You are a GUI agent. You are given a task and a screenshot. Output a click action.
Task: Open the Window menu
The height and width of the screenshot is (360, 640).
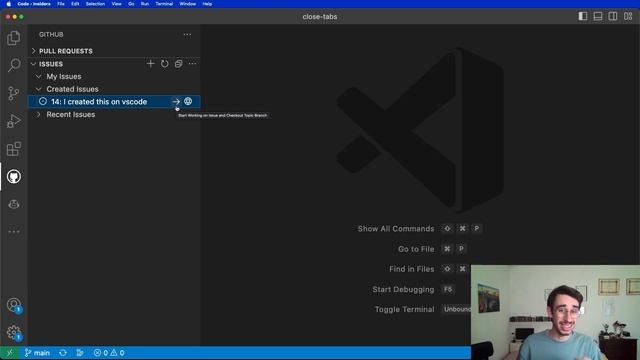[188, 4]
